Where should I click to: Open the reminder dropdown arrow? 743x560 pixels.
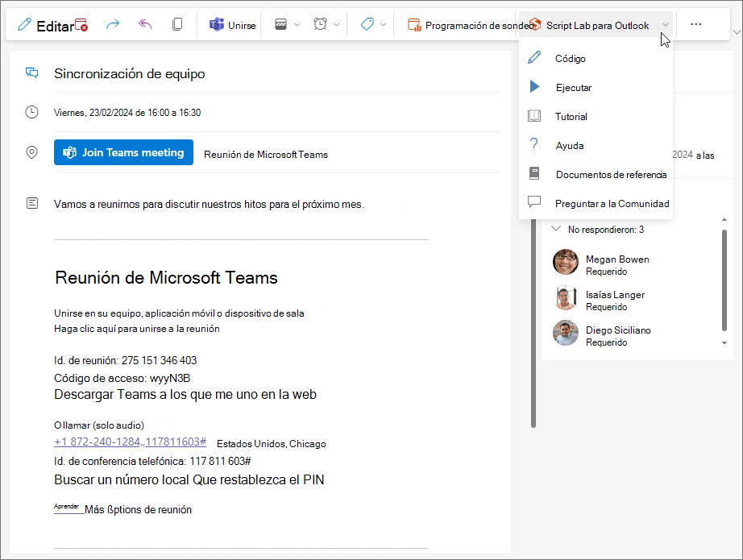[x=336, y=25]
